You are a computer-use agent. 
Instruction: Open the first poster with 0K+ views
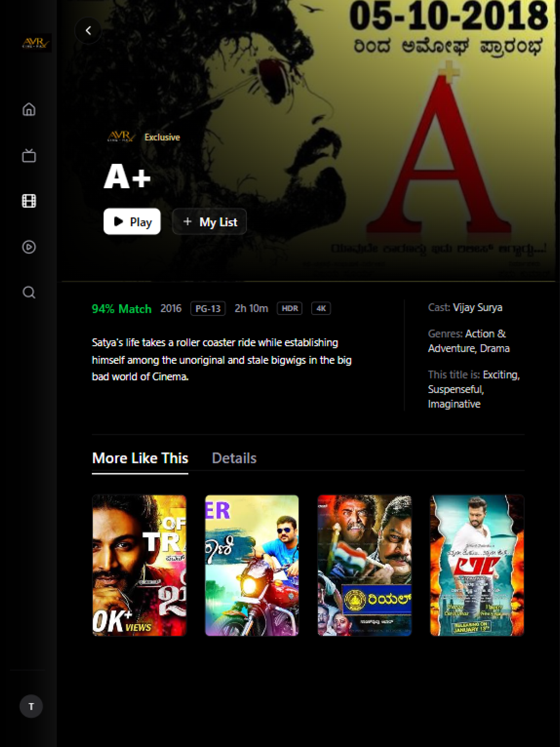pos(139,565)
